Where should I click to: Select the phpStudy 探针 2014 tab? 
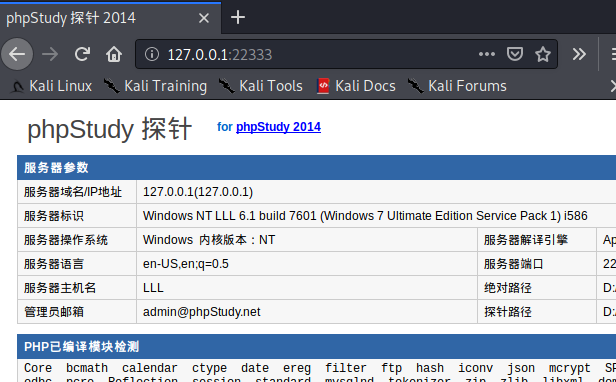pyautogui.click(x=110, y=18)
